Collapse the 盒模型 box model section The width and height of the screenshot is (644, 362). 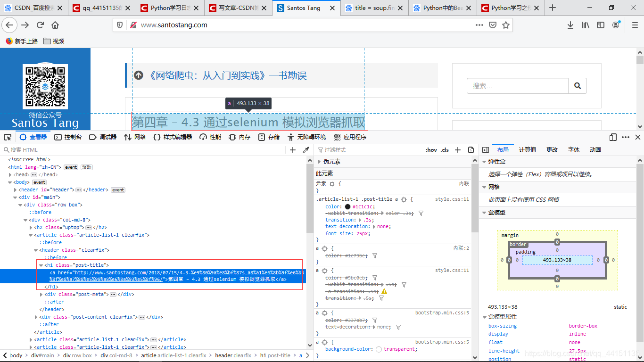click(x=484, y=213)
